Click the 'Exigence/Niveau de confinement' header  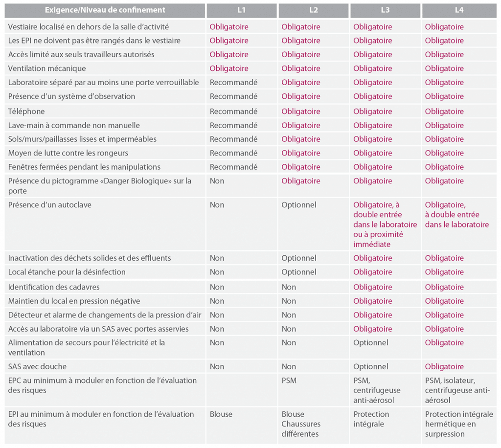click(105, 10)
